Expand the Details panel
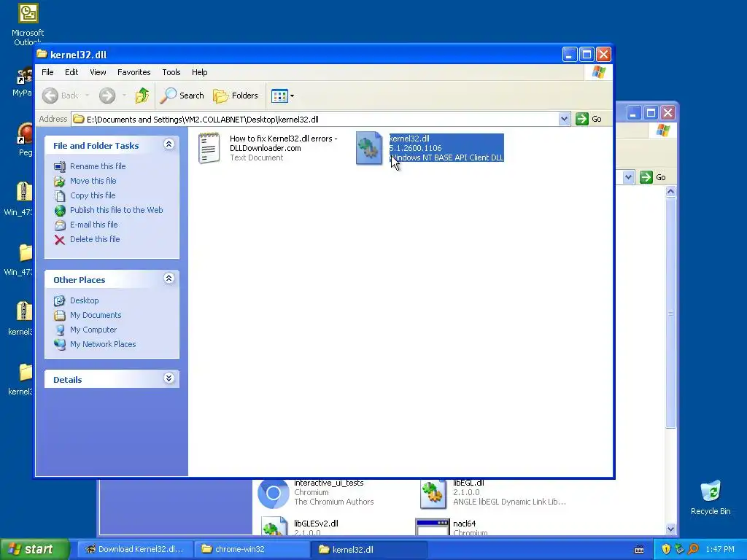This screenshot has height=560, width=747. (169, 378)
